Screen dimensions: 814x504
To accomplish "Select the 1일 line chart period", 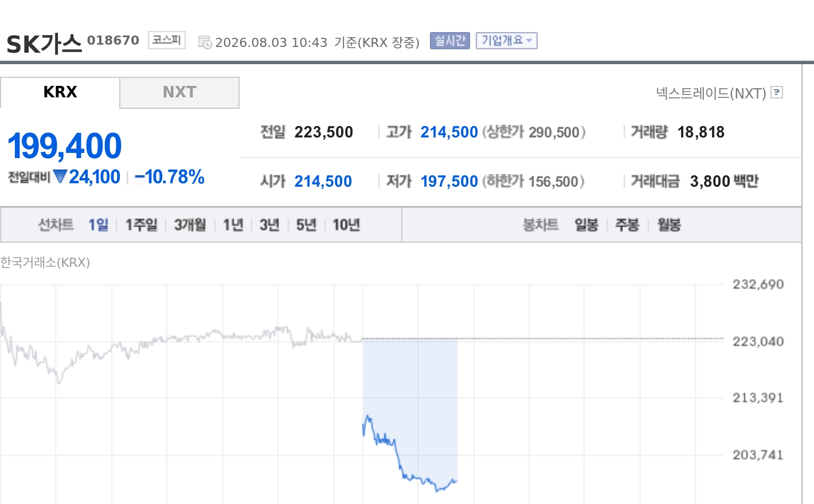I will click(x=98, y=225).
